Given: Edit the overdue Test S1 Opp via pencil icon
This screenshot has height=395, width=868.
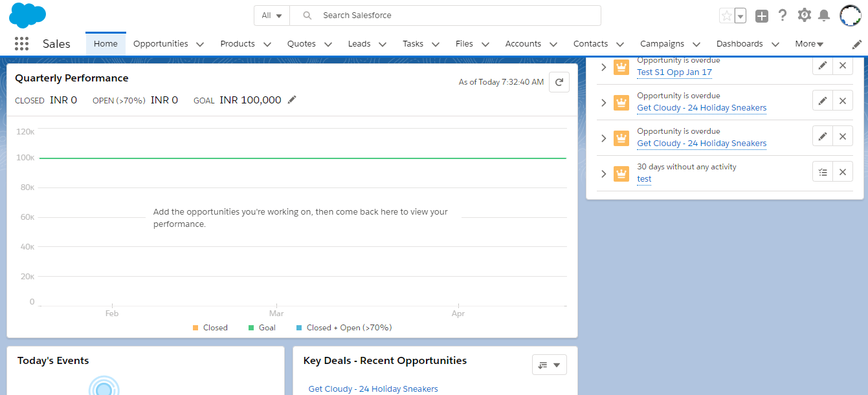Looking at the screenshot, I should 822,65.
